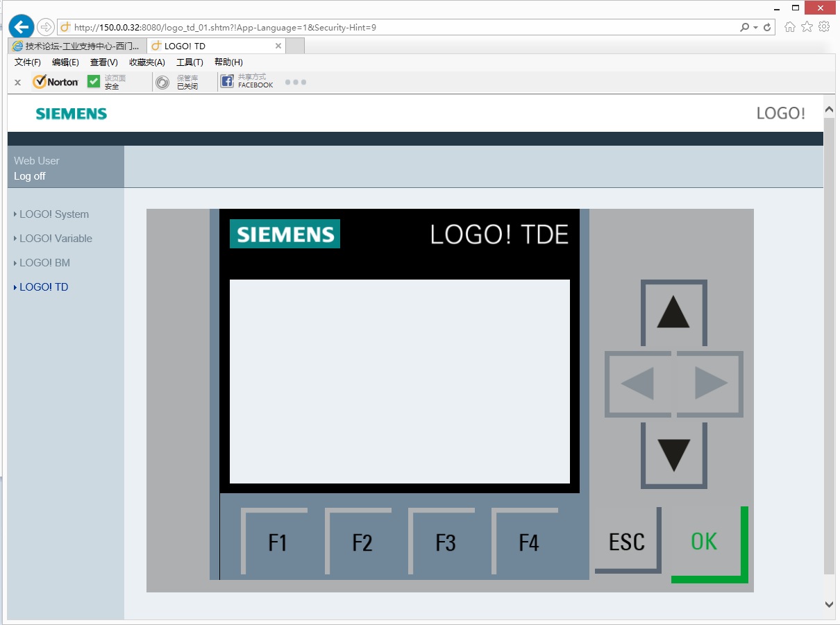Open a new blank browser tab

pos(295,46)
